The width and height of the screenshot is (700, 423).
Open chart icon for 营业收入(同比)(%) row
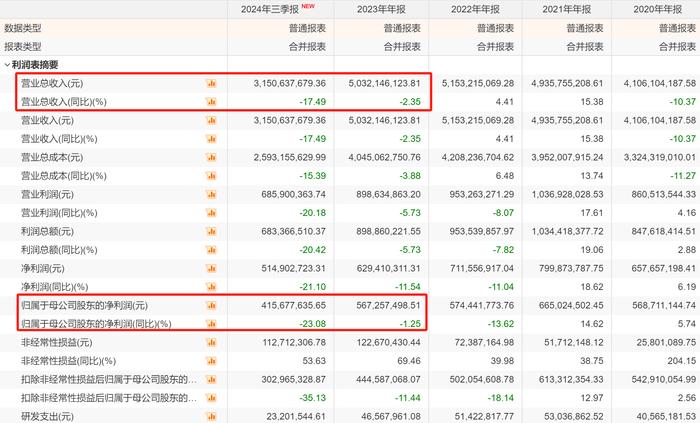(211, 139)
